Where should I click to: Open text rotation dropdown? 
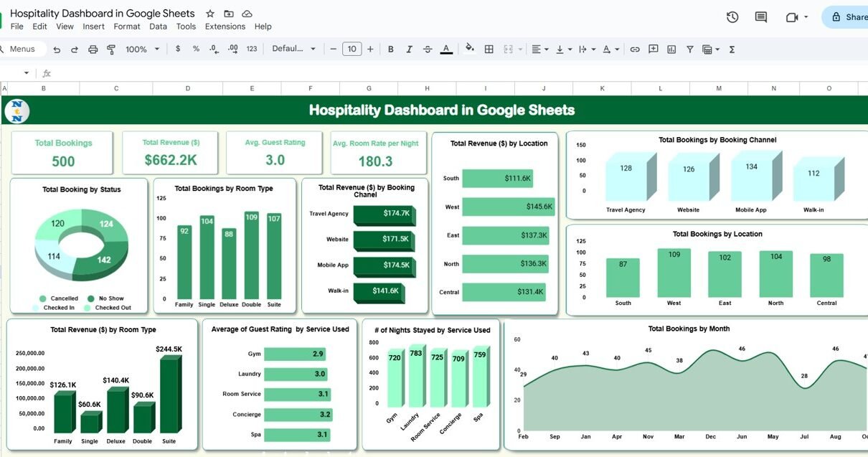(x=610, y=50)
